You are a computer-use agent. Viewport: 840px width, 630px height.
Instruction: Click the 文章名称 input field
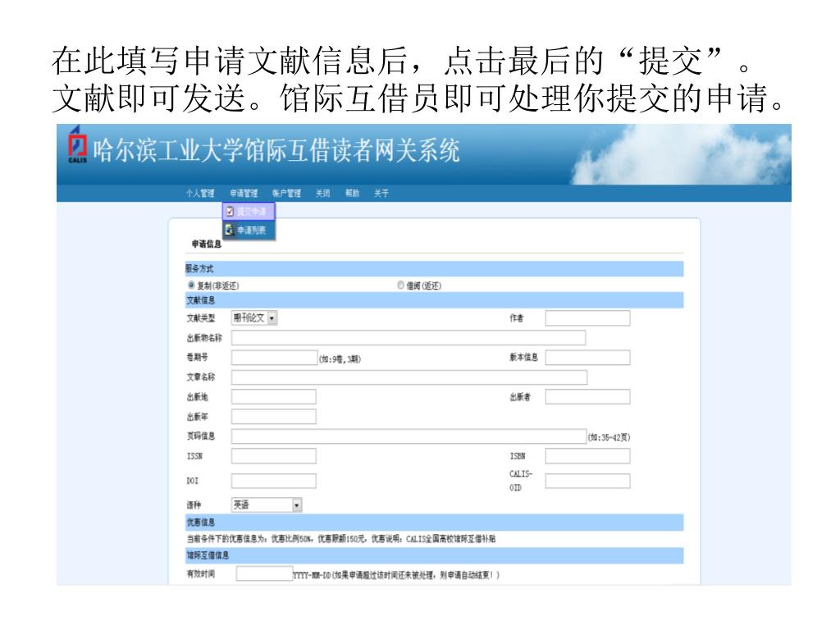[x=409, y=377]
